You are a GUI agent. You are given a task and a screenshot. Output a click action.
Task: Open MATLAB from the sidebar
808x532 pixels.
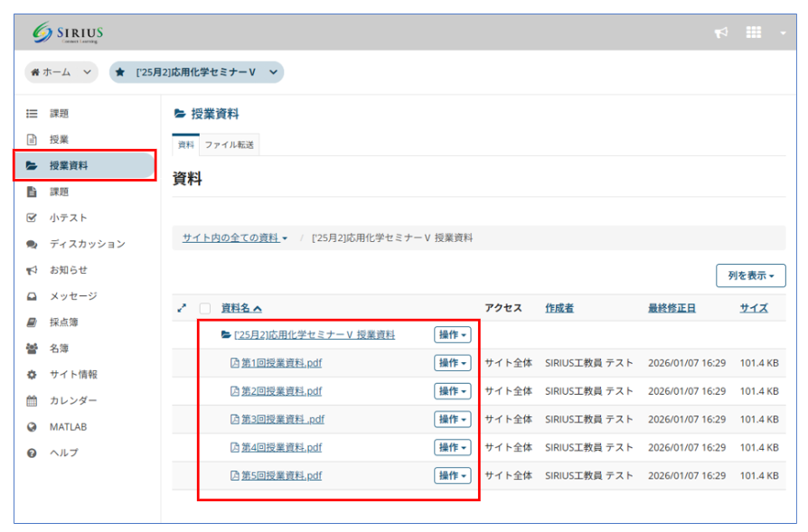point(68,426)
